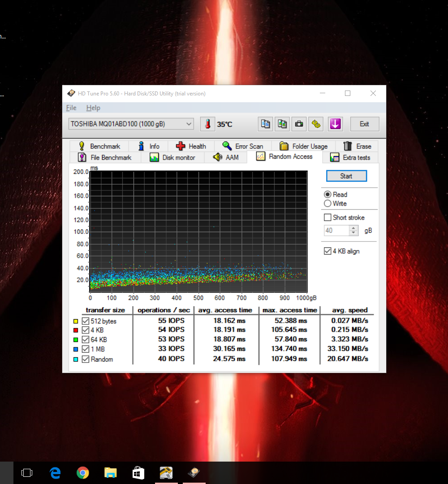Launch Microsoft Edge from the taskbar
This screenshot has width=448, height=484.
tap(55, 473)
